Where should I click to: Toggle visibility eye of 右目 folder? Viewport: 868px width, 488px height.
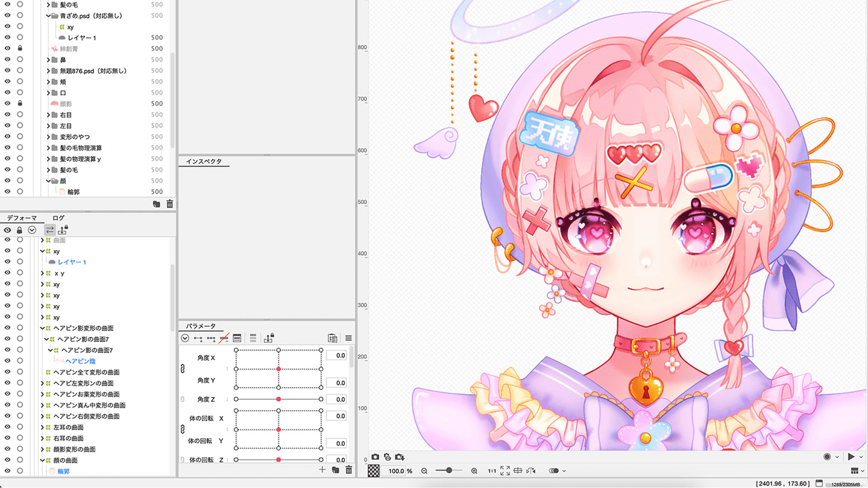pos(7,115)
